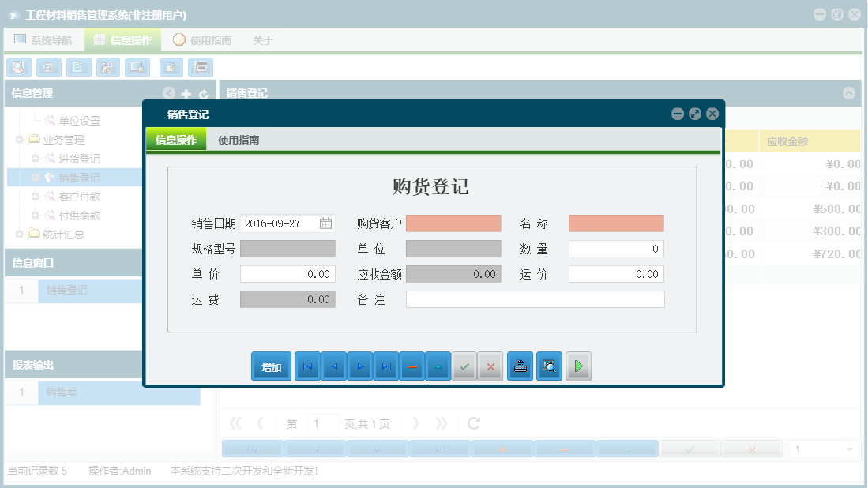The image size is (868, 488).
Task: Click the user management toolbar icon
Action: point(107,67)
